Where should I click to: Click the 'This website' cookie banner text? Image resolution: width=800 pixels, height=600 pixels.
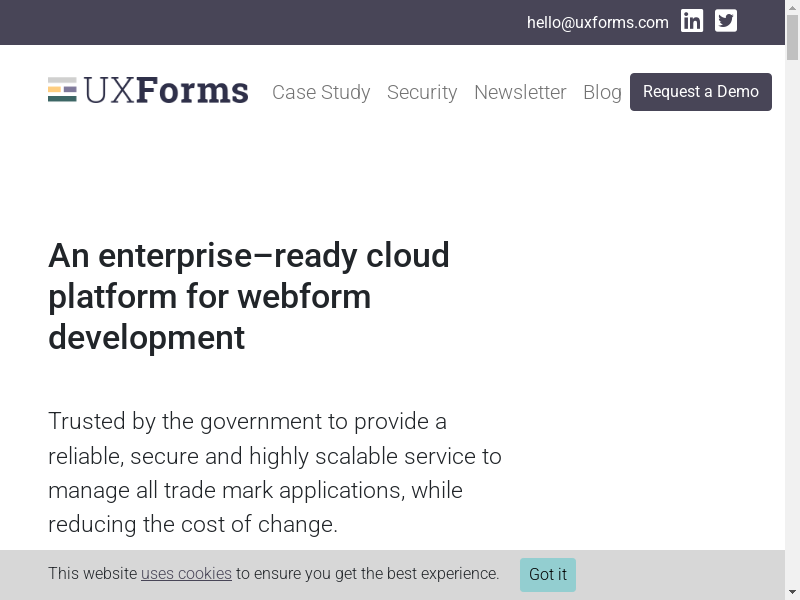point(92,574)
